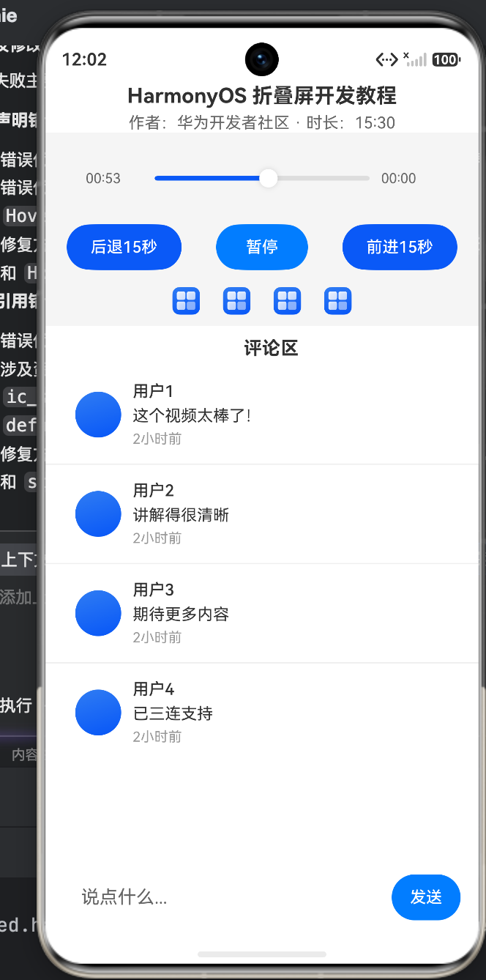486x980 pixels.
Task: Click the 12:02 clock in status bar
Action: pos(84,60)
